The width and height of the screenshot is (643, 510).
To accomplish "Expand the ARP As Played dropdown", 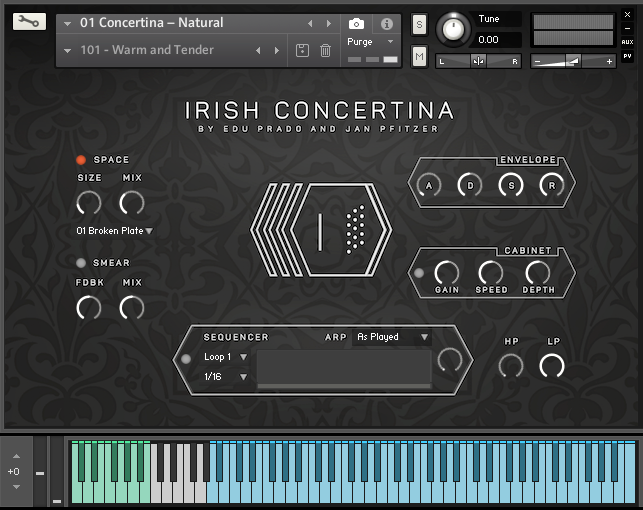I will [x=392, y=337].
